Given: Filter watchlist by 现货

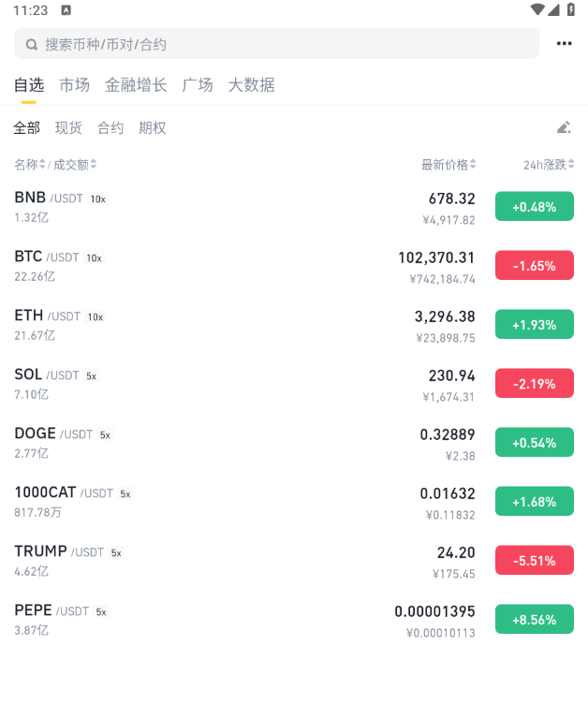Looking at the screenshot, I should pyautogui.click(x=68, y=128).
